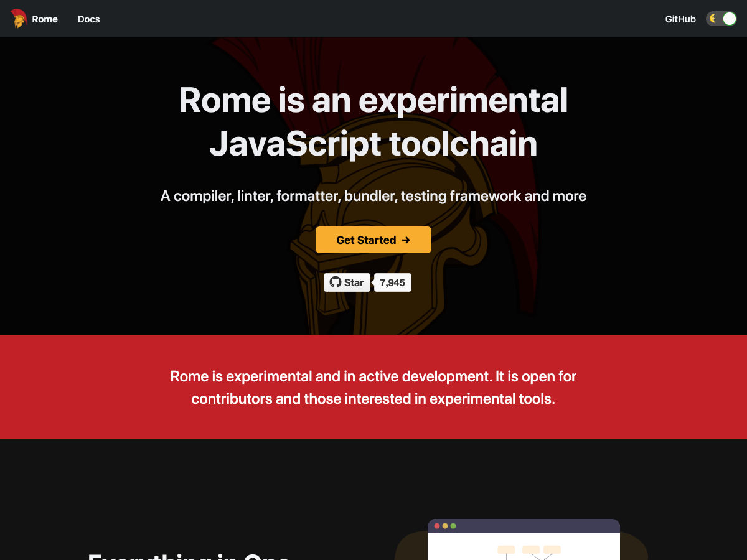Screen dimensions: 747x560
Task: Click the Rome helmet logo icon
Action: (x=19, y=19)
